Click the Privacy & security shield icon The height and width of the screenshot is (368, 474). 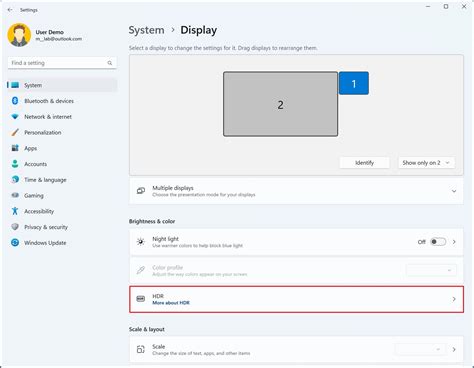coord(15,227)
